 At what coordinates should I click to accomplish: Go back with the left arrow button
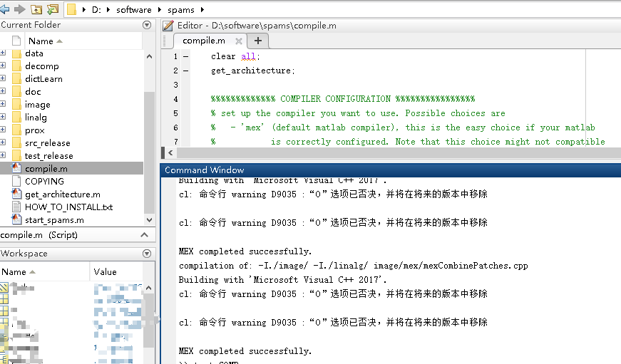[4, 9]
